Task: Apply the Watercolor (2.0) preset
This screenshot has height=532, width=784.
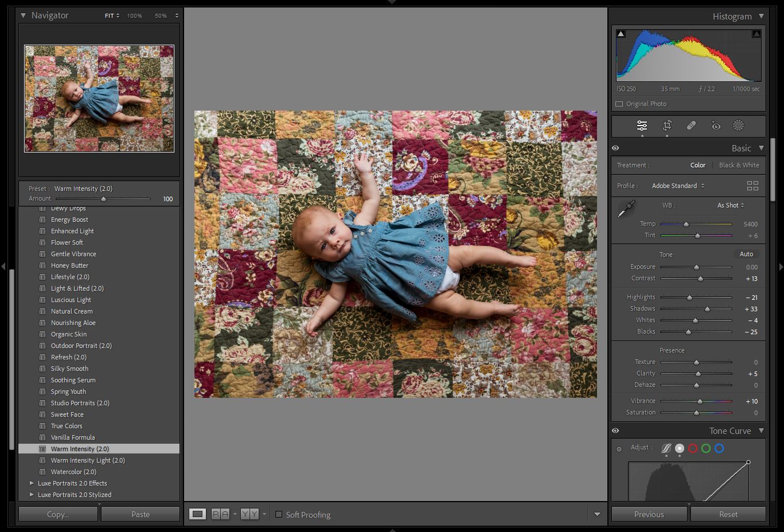Action: tap(73, 472)
